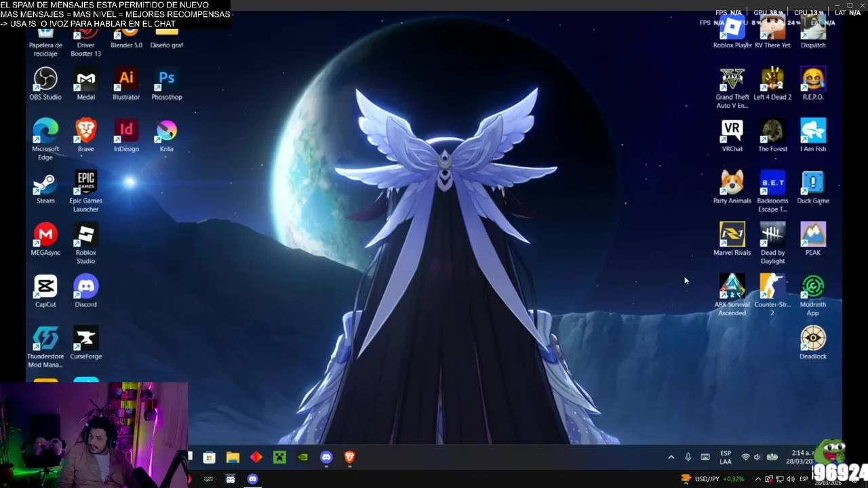Launch The Forest game shortcut

pyautogui.click(x=772, y=136)
